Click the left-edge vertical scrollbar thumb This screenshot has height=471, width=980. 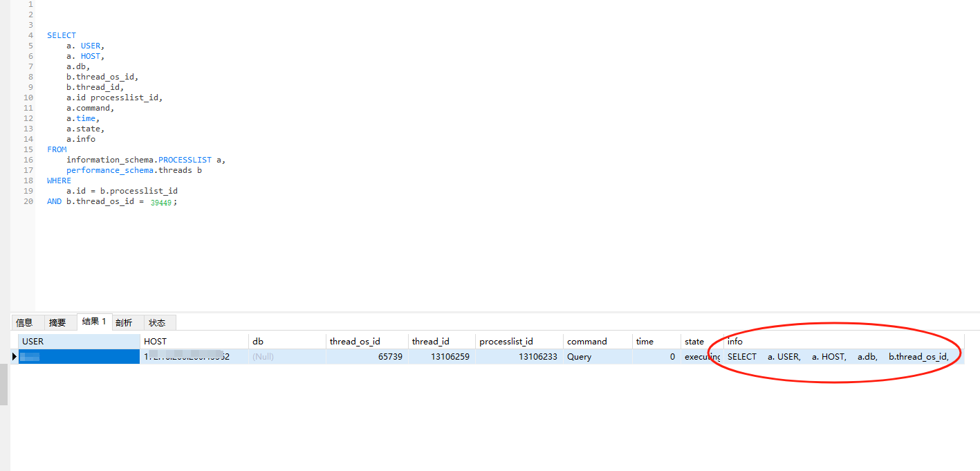[3, 385]
